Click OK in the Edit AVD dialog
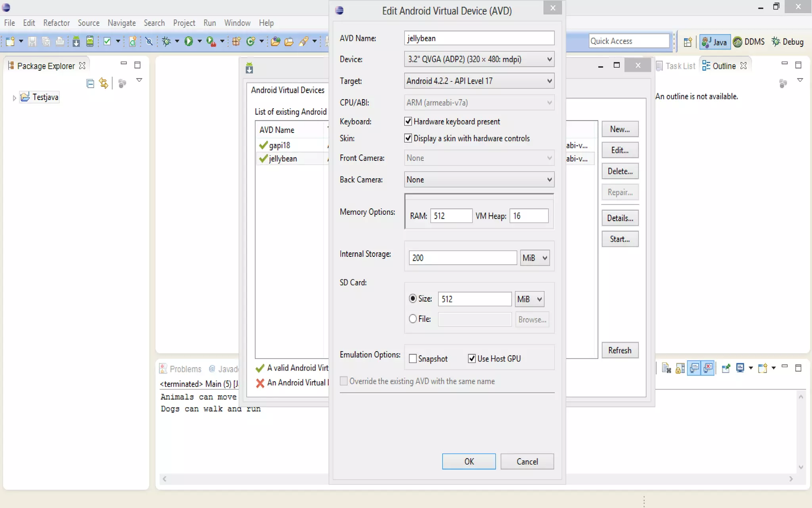The image size is (812, 508). tap(469, 462)
